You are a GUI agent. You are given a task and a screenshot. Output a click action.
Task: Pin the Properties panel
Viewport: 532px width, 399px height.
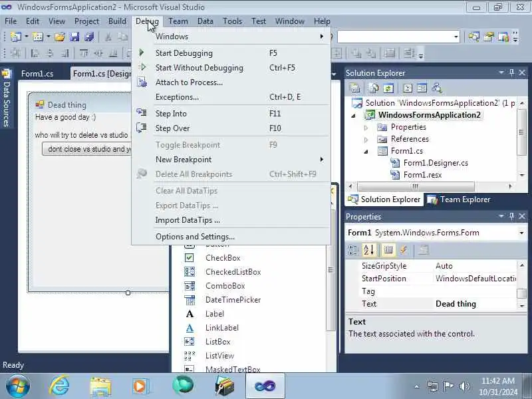pos(512,216)
